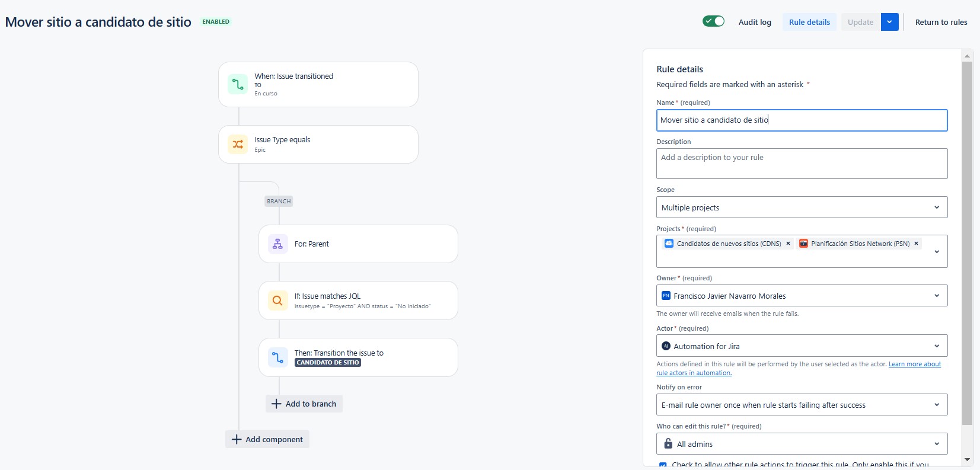
Task: Click Return to rules
Action: point(941,22)
